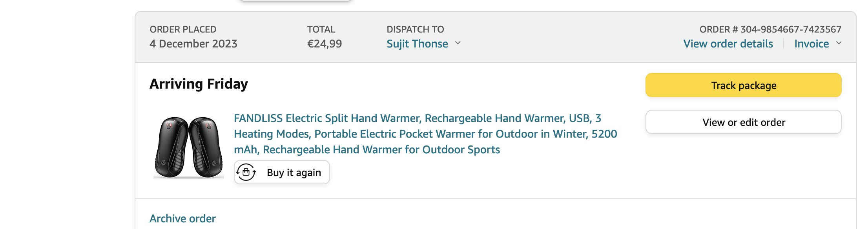Click the DISPATCH TO label

[415, 29]
